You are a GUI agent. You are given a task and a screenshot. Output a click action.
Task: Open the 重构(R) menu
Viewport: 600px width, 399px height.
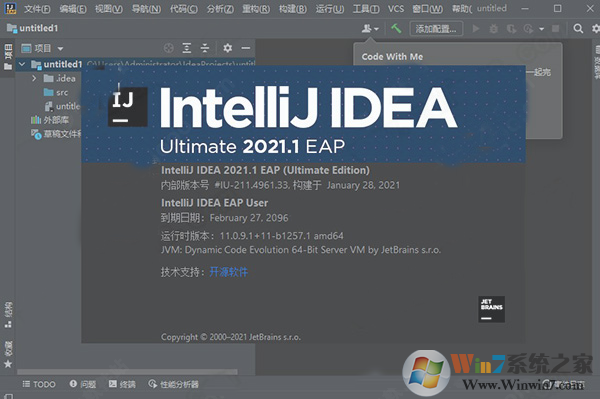click(x=256, y=9)
